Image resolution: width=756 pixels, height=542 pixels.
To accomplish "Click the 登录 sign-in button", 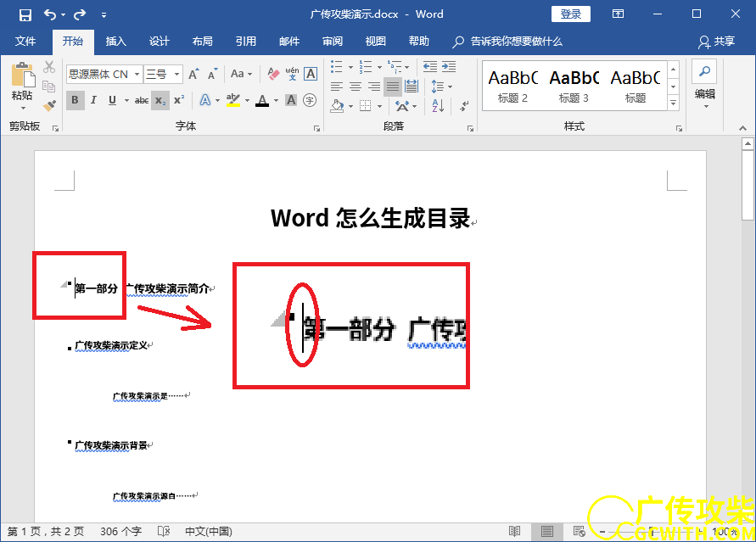I will pyautogui.click(x=571, y=14).
